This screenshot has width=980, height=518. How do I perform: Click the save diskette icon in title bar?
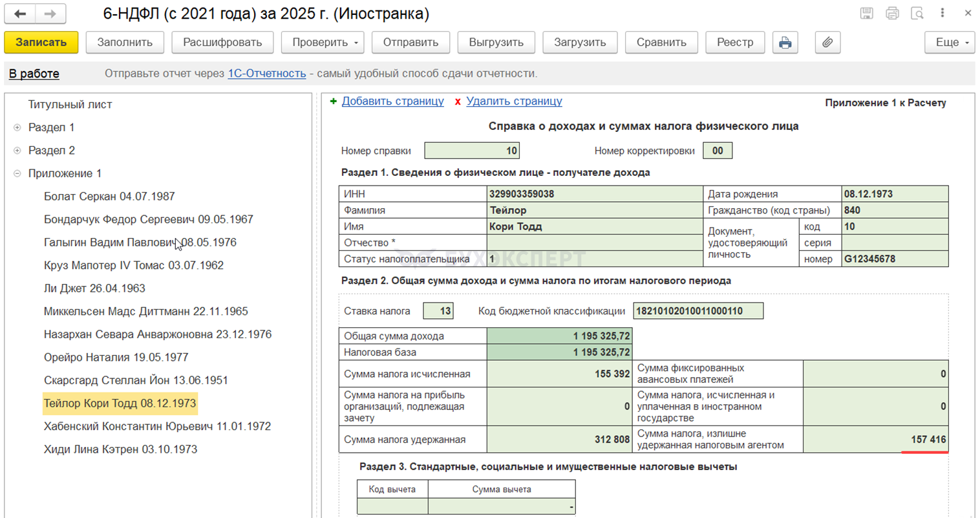tap(867, 14)
